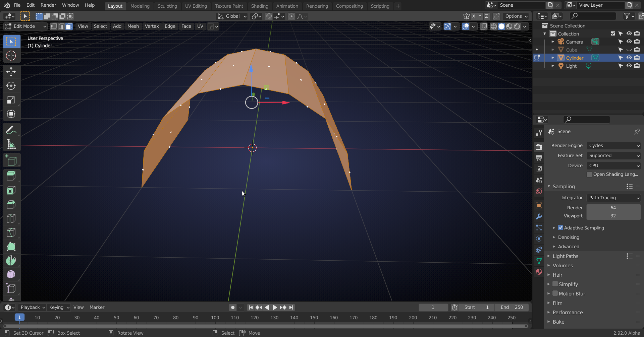644x337 pixels.
Task: Choose the Extrude Region tool
Action: pyautogui.click(x=11, y=176)
